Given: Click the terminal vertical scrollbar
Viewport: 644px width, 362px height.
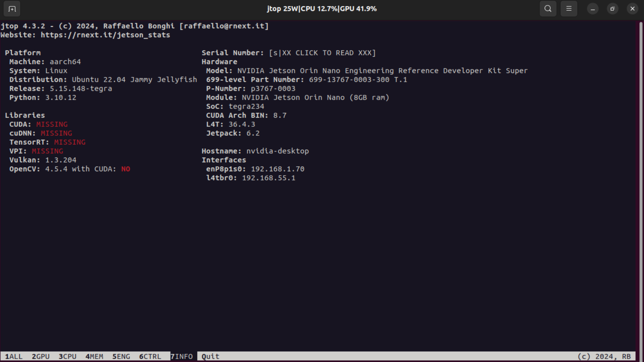Looking at the screenshot, I should pyautogui.click(x=640, y=188).
